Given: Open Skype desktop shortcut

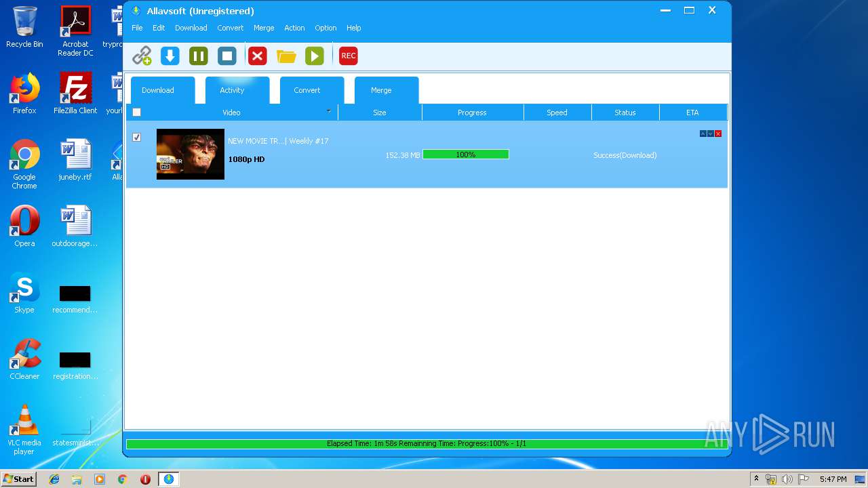Looking at the screenshot, I should [24, 292].
